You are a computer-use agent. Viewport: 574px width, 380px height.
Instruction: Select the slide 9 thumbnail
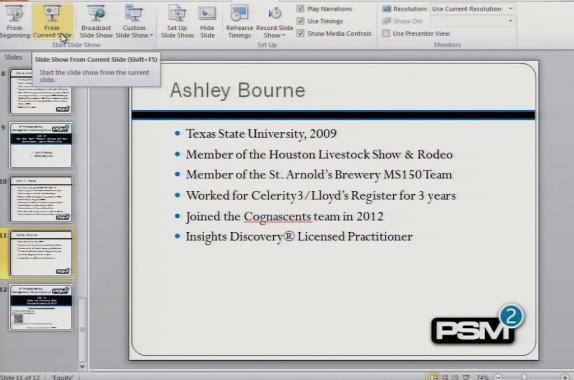(x=41, y=145)
